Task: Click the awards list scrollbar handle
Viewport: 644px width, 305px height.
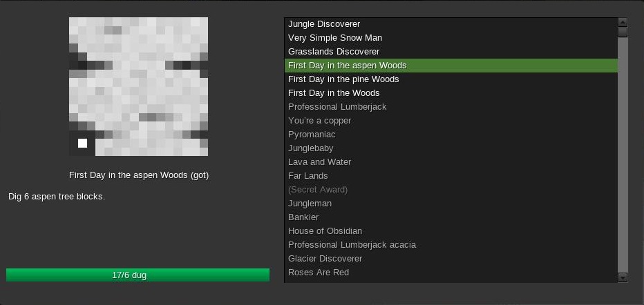Action: [623, 32]
